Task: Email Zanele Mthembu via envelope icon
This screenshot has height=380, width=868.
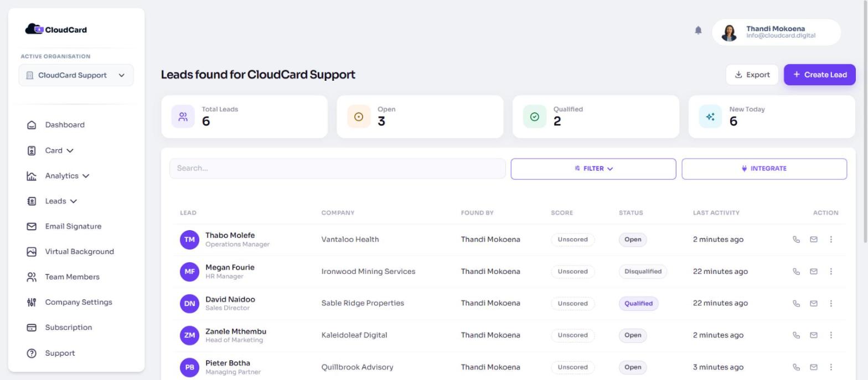Action: 814,335
